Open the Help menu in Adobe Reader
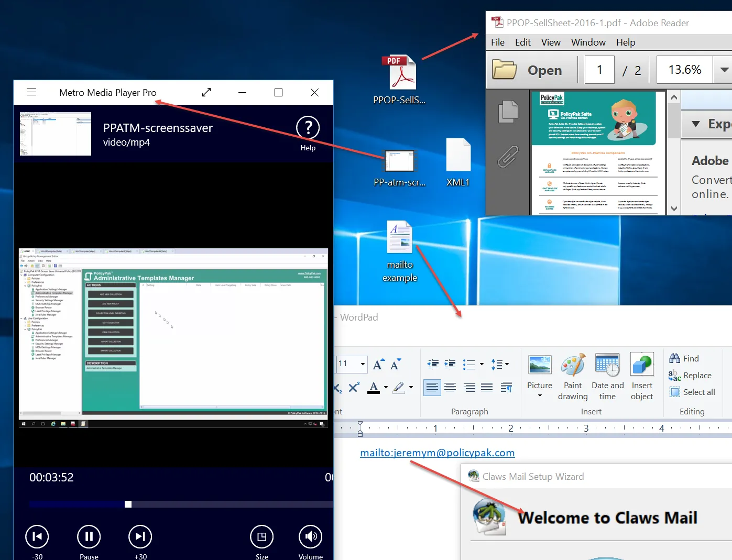The height and width of the screenshot is (560, 732). (626, 42)
